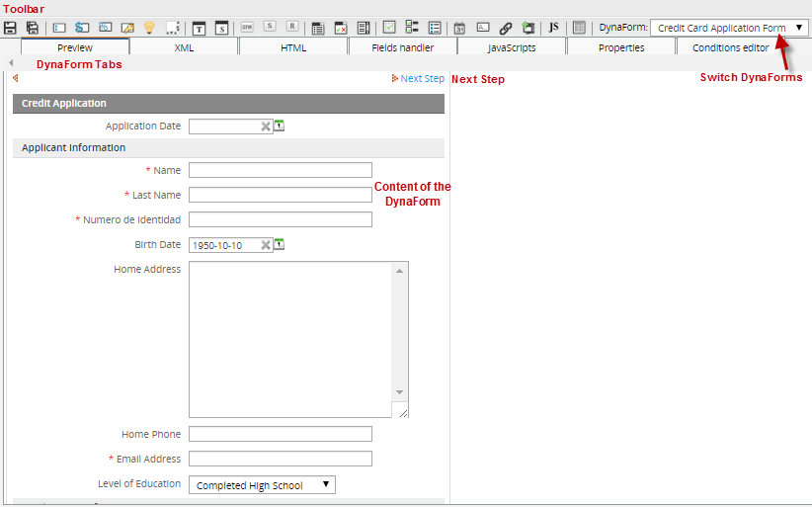The width and height of the screenshot is (812, 507).
Task: Click the Next Step link
Action: pyautogui.click(x=422, y=78)
